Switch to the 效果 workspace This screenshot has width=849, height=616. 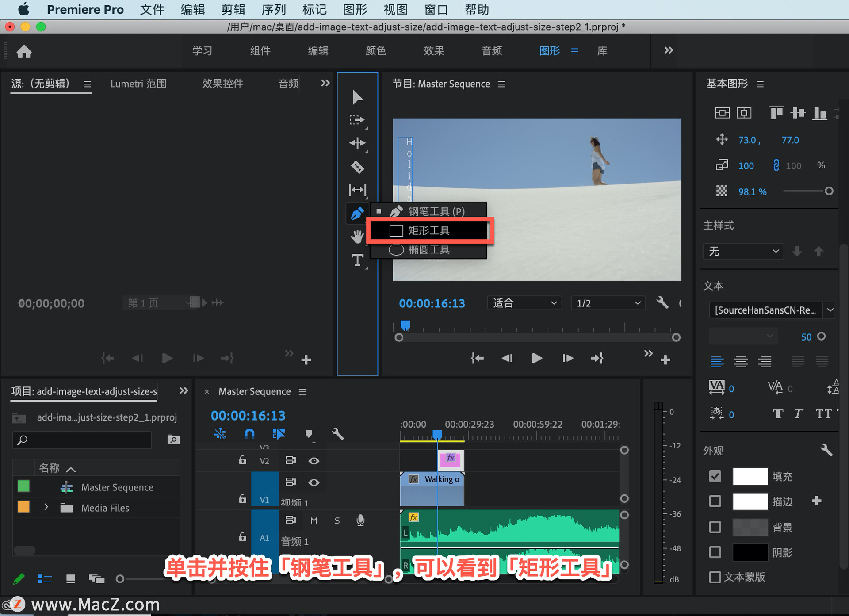tap(433, 51)
